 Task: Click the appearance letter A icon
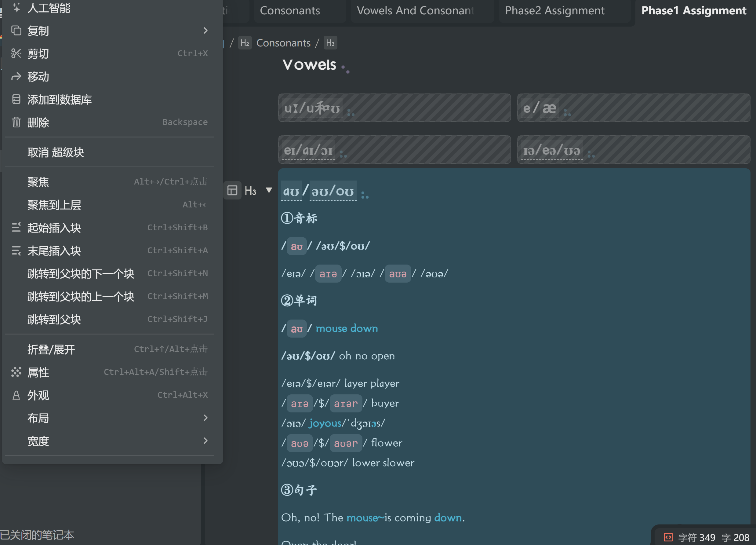[x=16, y=395]
